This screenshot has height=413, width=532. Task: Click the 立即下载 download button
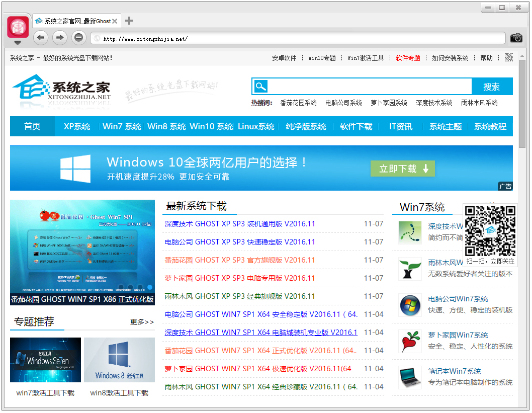point(403,169)
